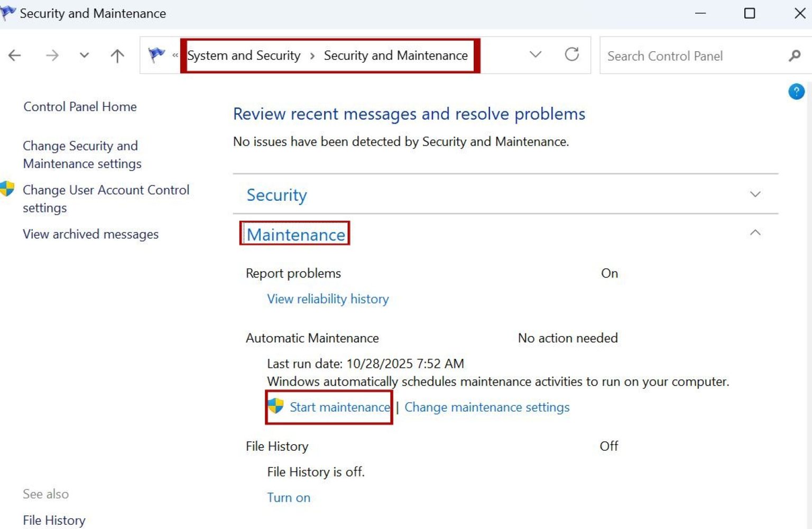Screen dimensions: 812x529
Task: Open Change maintenance settings
Action: [487, 407]
